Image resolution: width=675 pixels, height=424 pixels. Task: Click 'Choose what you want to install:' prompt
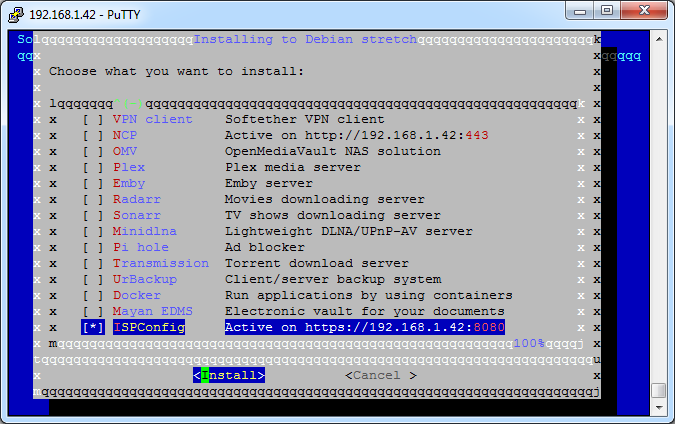click(x=176, y=71)
